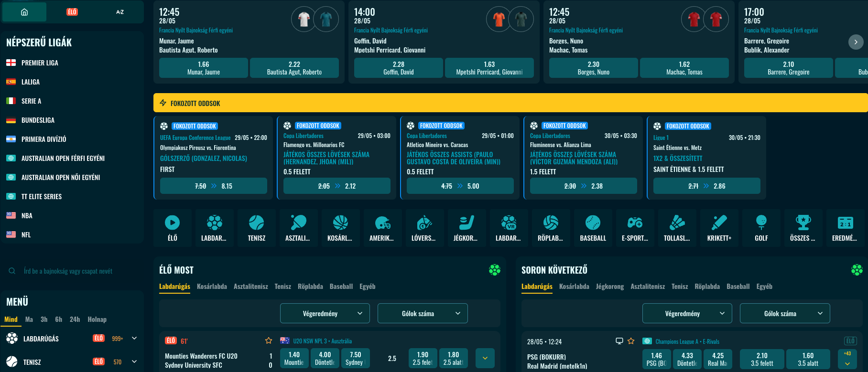Favorite the Mounties Wanderers match star
The width and height of the screenshot is (868, 372).
pyautogui.click(x=269, y=340)
